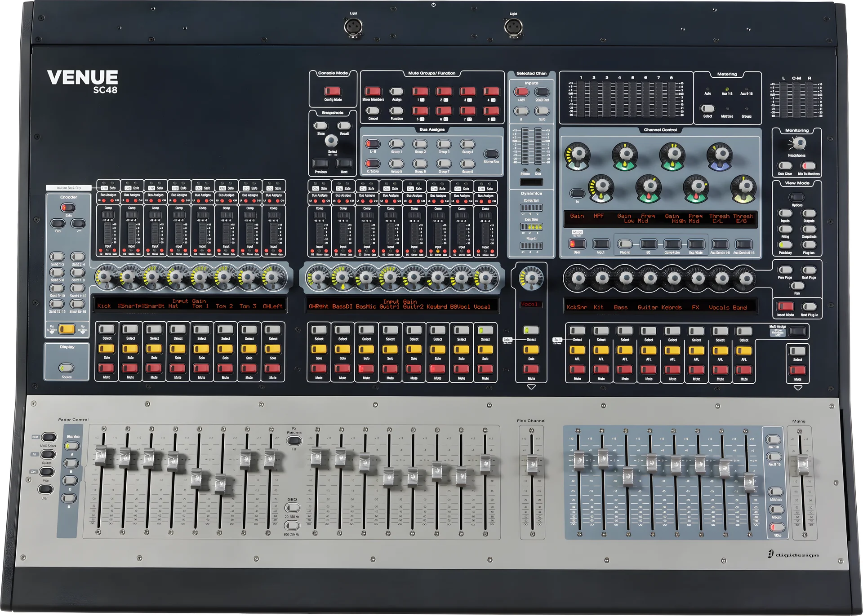Click the Kick channel fader cap
Screen dimensions: 863x616
pyautogui.click(x=102, y=455)
